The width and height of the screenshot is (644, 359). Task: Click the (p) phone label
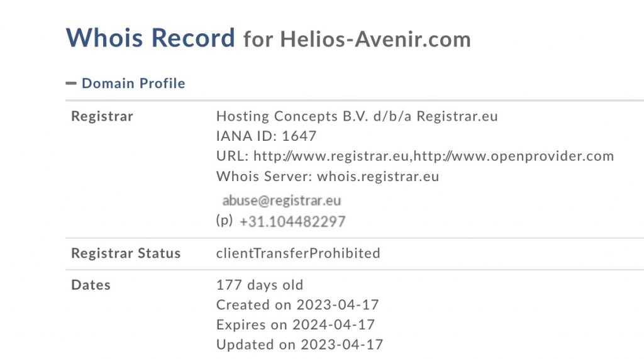(224, 221)
